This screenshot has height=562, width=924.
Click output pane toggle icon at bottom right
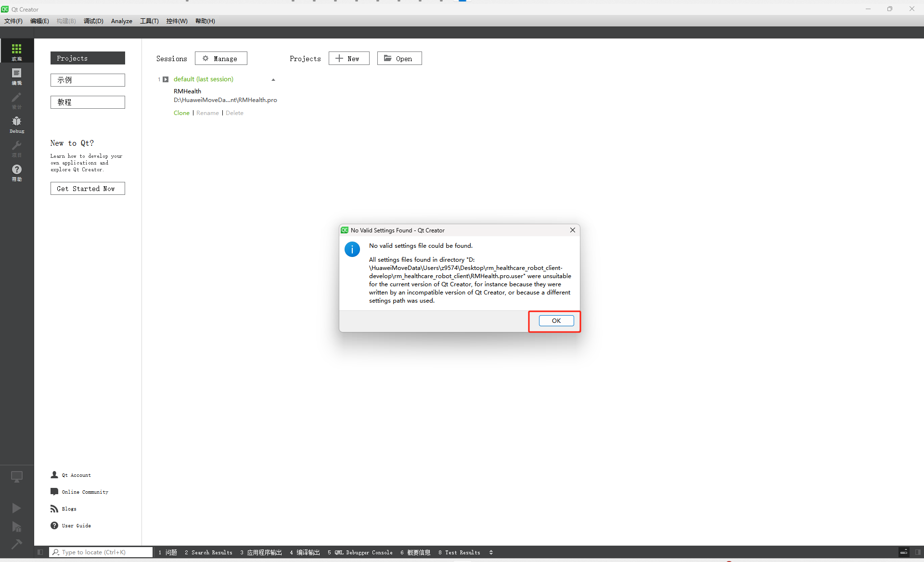904,552
